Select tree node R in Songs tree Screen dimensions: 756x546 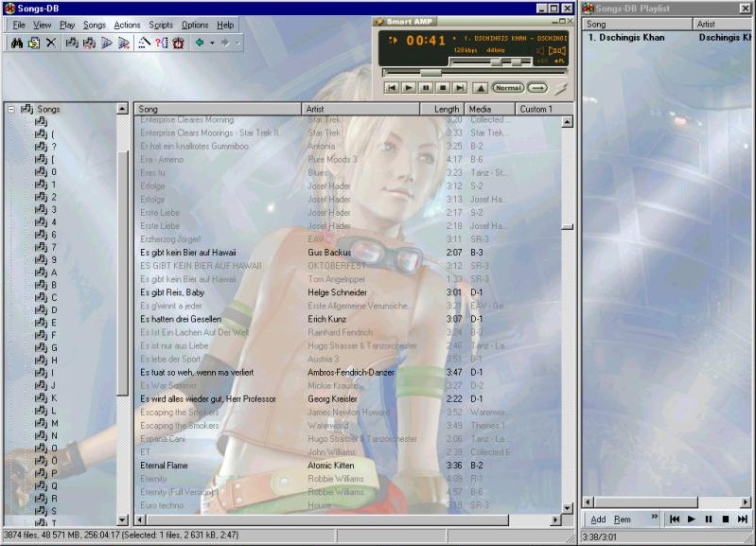click(46, 499)
